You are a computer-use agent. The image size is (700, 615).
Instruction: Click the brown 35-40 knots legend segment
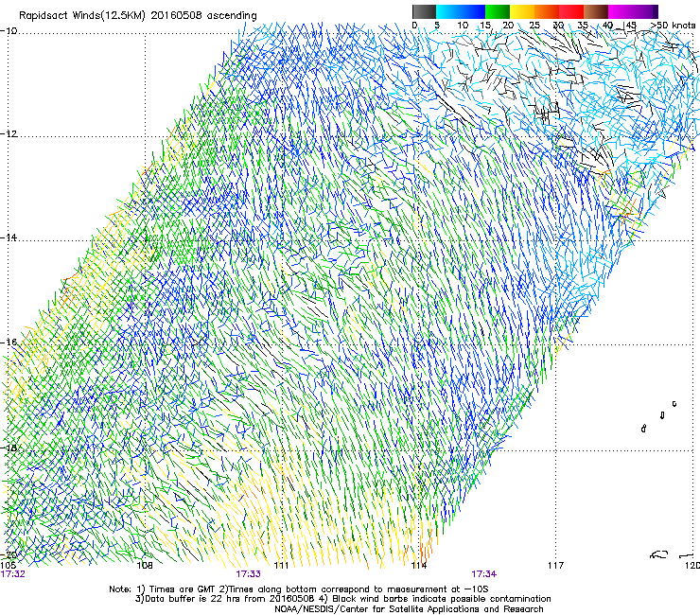click(596, 11)
